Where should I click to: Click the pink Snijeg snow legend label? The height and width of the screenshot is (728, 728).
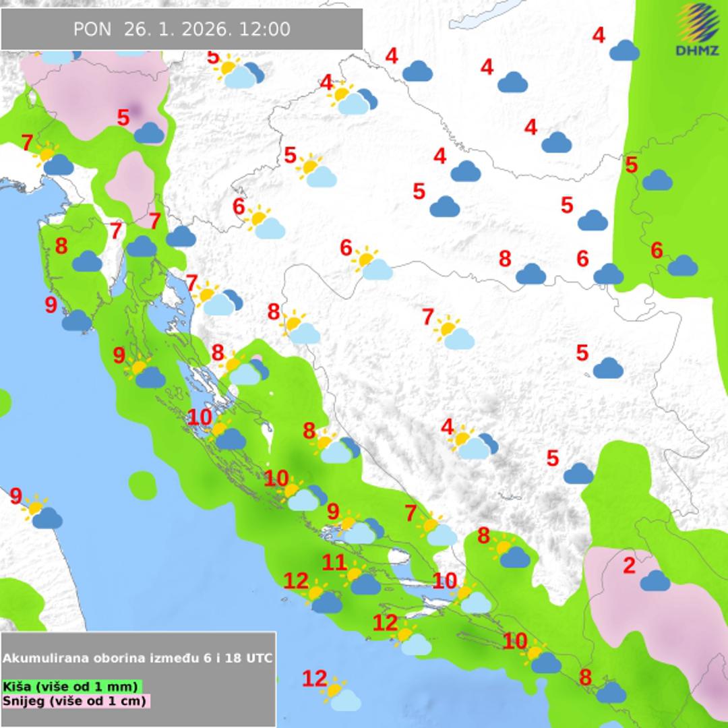(x=75, y=700)
